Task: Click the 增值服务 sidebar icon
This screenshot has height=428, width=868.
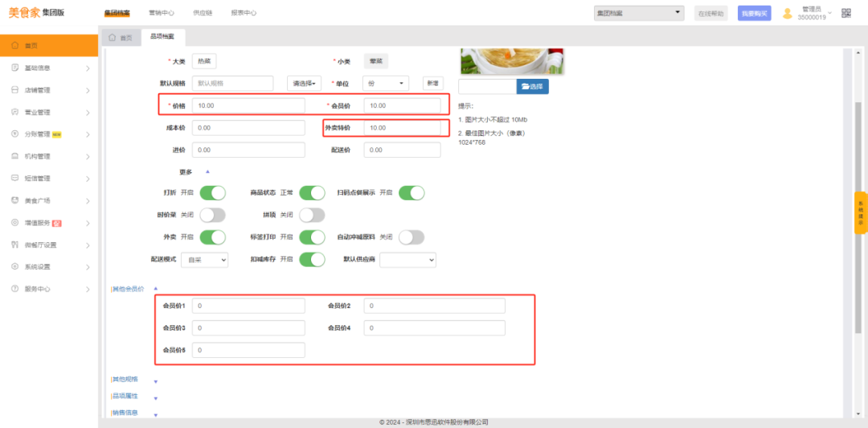Action: (x=15, y=222)
